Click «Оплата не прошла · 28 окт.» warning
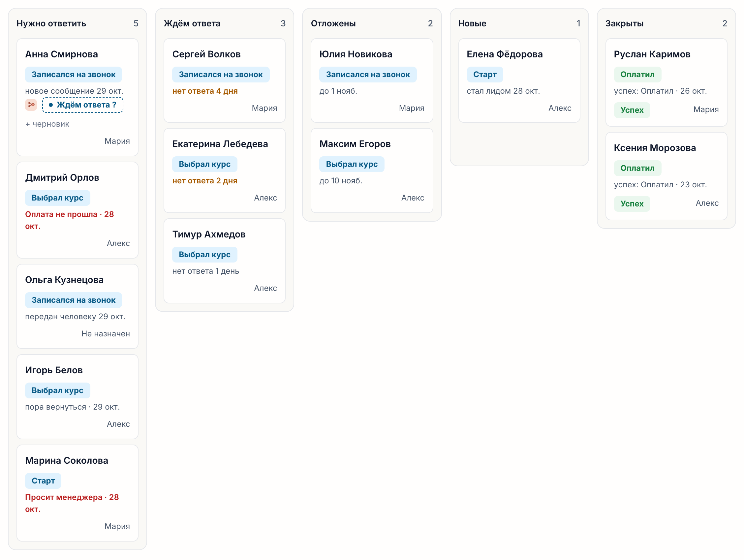744x560 pixels. click(70, 220)
